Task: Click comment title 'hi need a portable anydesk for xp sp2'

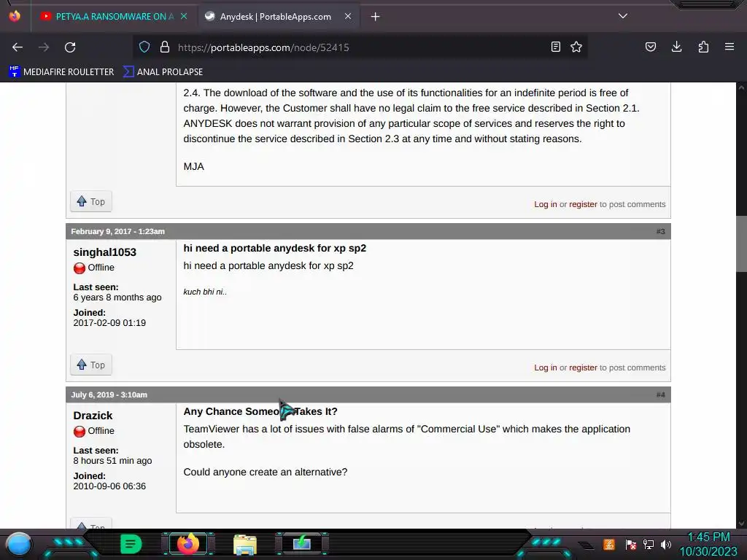Action: point(275,248)
